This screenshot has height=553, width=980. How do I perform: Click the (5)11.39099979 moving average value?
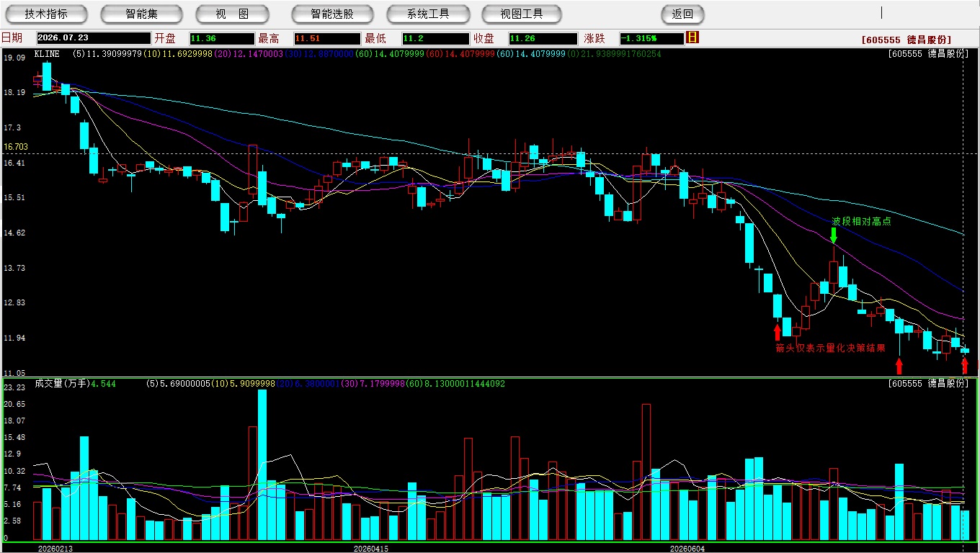pyautogui.click(x=108, y=54)
